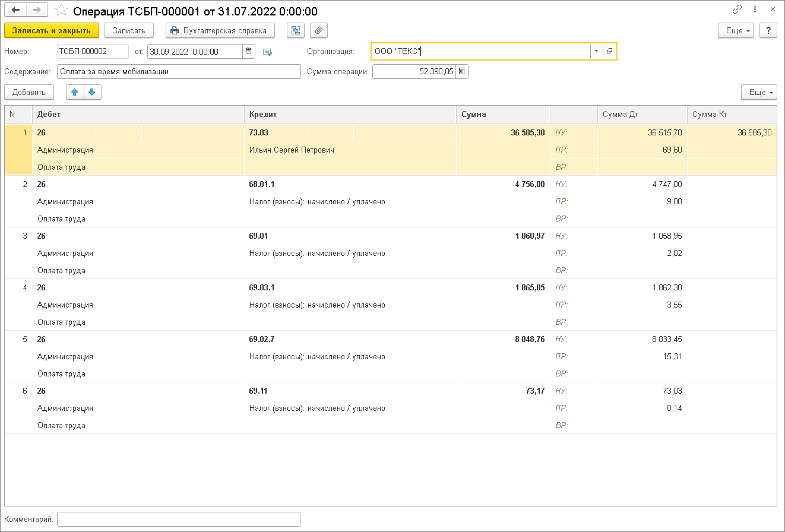Click the Бухгалтерская справка print button
The width and height of the screenshot is (785, 532).
coord(220,30)
